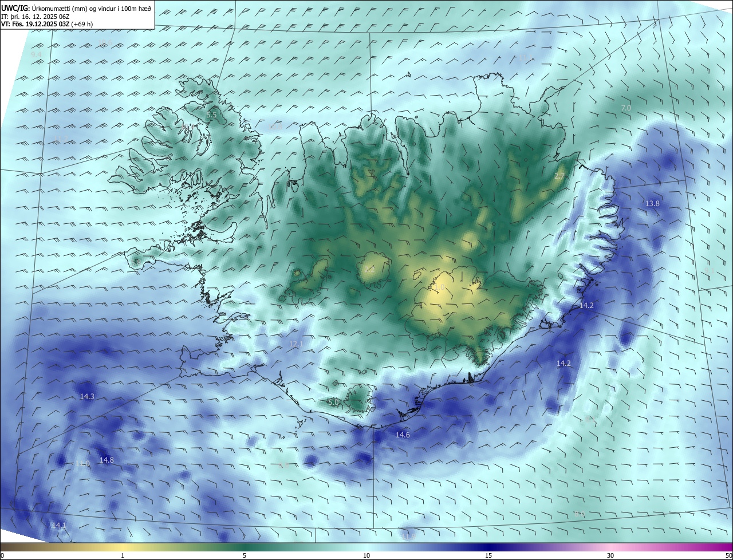Click the 13.8 value label on the map

coord(652,204)
